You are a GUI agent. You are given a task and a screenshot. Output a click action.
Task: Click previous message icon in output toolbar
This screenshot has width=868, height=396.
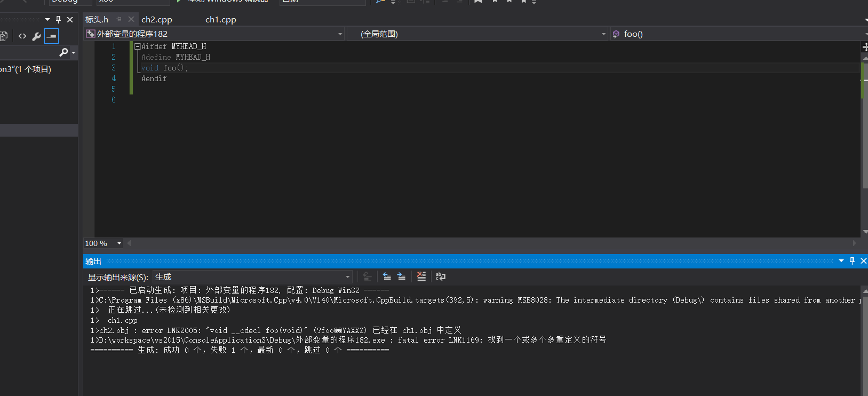[x=387, y=276]
